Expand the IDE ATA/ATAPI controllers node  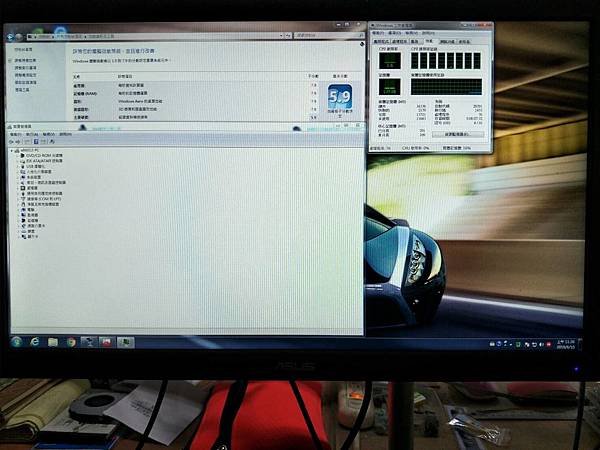tap(18, 161)
